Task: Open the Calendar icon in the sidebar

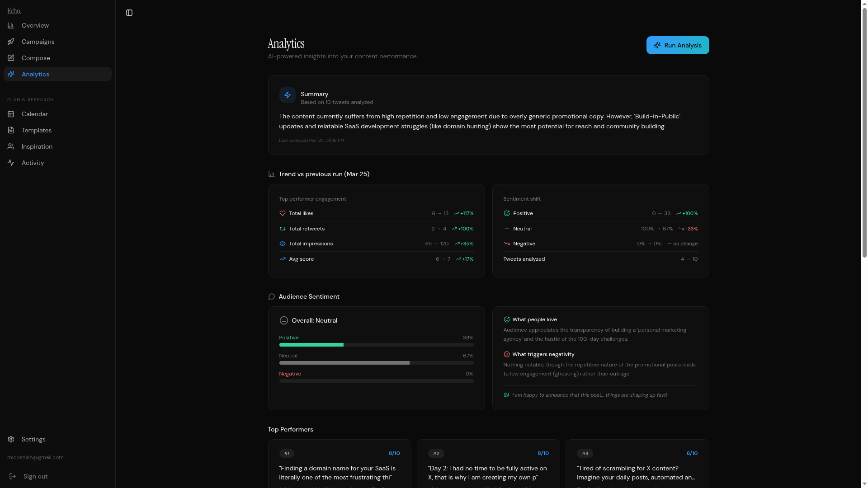Action: (x=11, y=114)
